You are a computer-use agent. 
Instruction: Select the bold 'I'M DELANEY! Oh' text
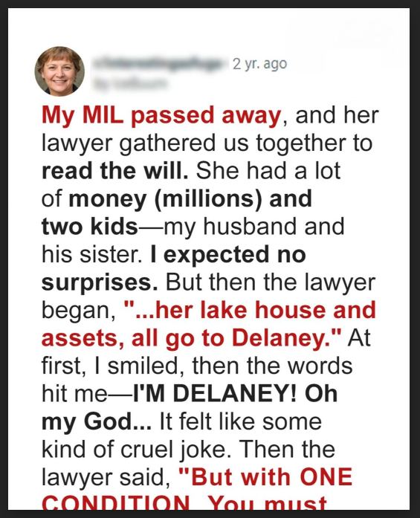point(236,394)
